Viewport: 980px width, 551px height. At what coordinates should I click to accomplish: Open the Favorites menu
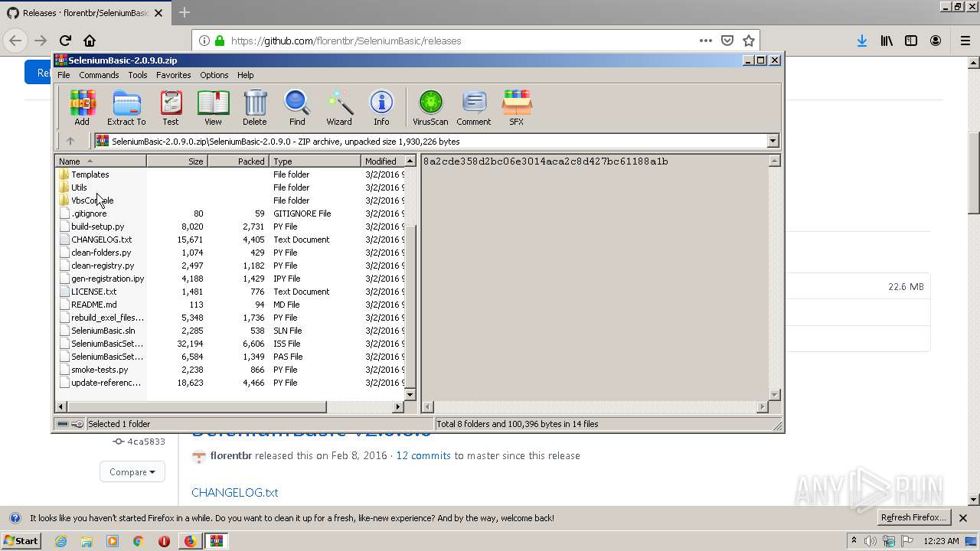pyautogui.click(x=174, y=75)
